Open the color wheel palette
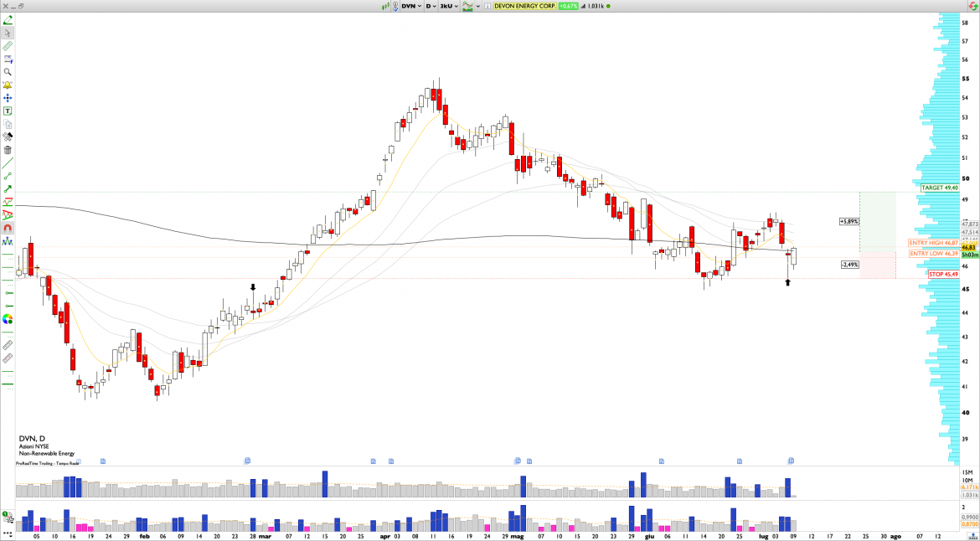980x541 pixels. pos(8,319)
